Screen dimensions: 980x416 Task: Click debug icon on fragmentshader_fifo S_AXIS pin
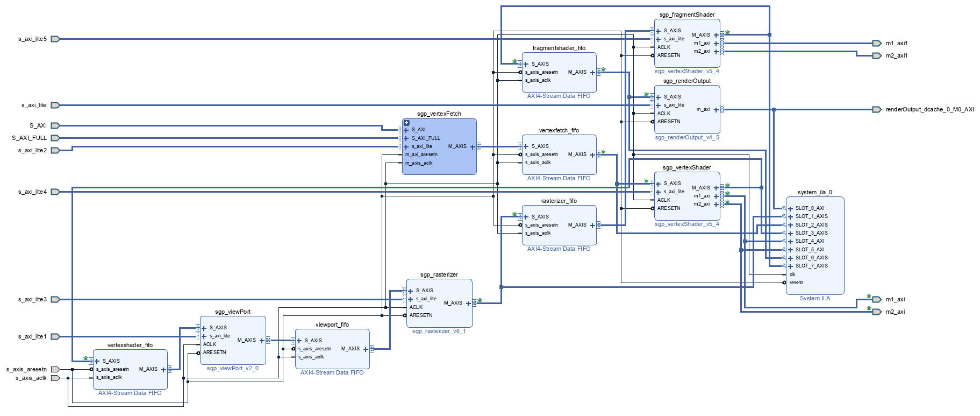pyautogui.click(x=514, y=61)
